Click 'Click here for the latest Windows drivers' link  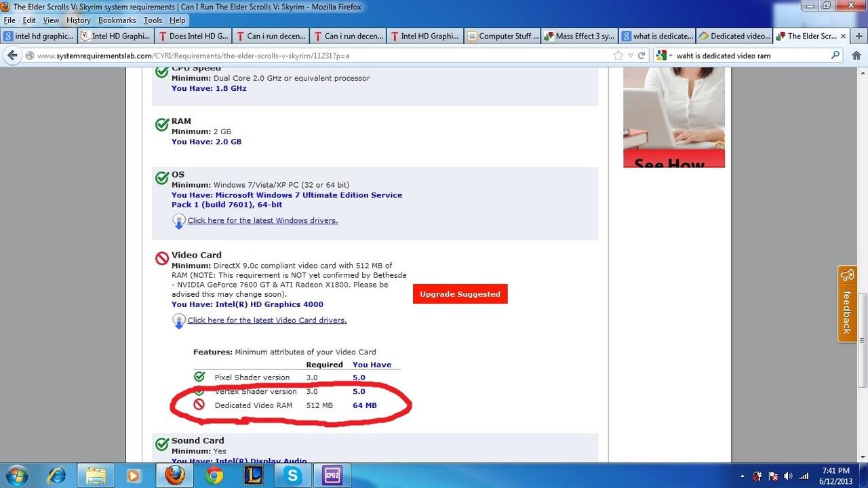(x=262, y=220)
